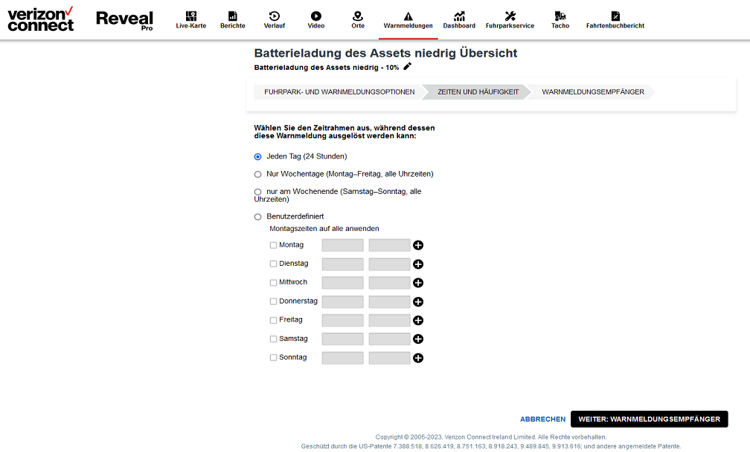Open the Orte places icon
The width and height of the screenshot is (750, 452).
357,16
